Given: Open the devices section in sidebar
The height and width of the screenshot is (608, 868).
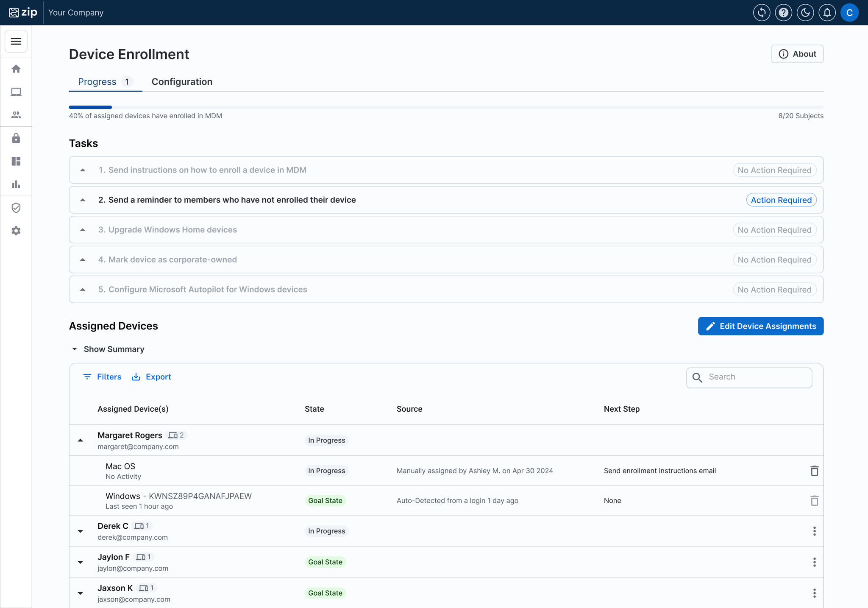Looking at the screenshot, I should tap(16, 92).
